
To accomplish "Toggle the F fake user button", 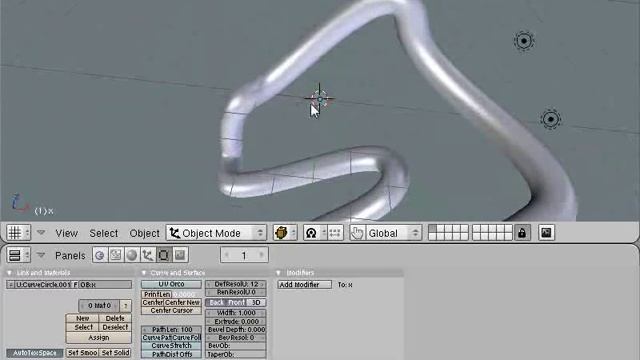I will (76, 284).
